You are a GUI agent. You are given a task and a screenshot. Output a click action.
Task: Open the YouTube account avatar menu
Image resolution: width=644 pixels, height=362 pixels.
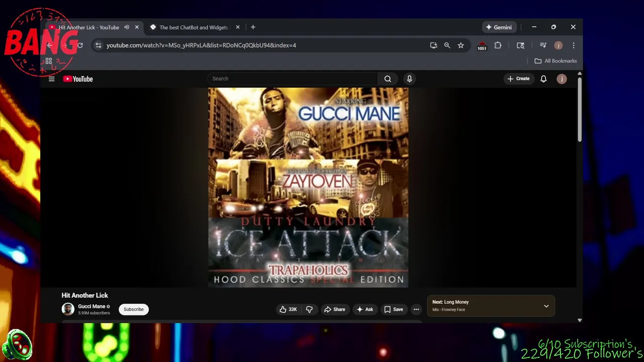point(561,79)
